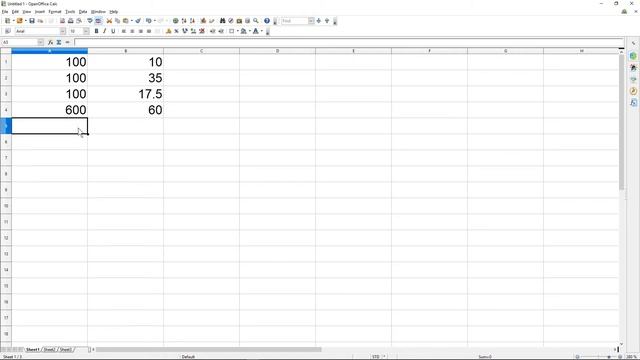Click the zoom slider in status bar
640x360 pixels.
coord(598,357)
